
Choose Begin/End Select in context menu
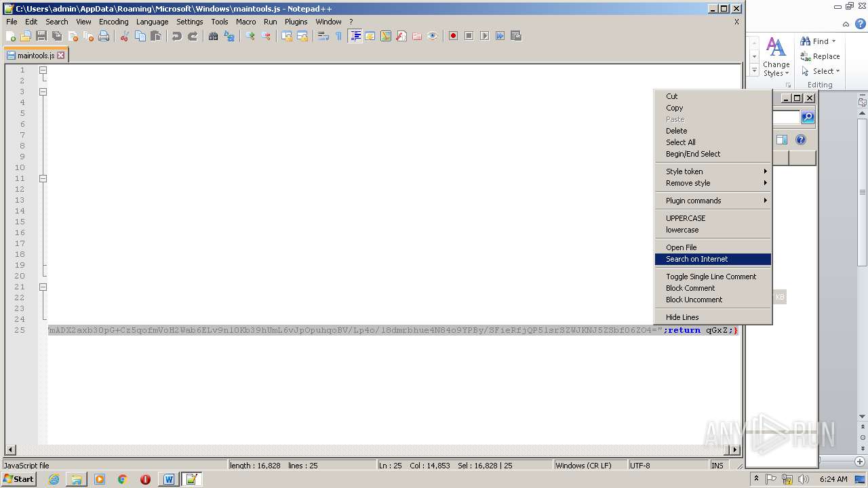pos(713,154)
